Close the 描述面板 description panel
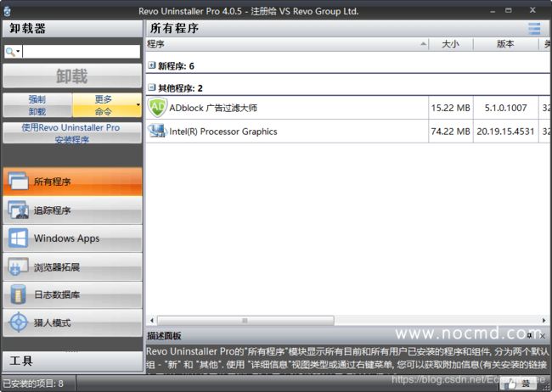552x392 pixels. click(543, 336)
